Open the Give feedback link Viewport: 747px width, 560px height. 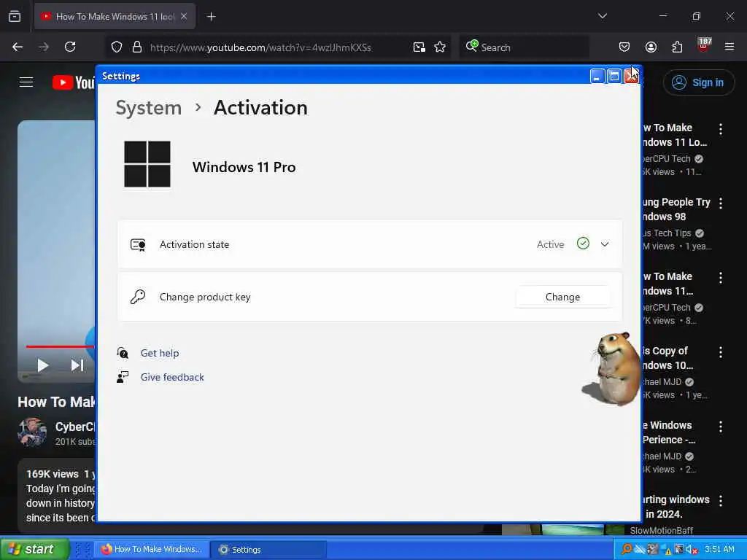pyautogui.click(x=172, y=377)
